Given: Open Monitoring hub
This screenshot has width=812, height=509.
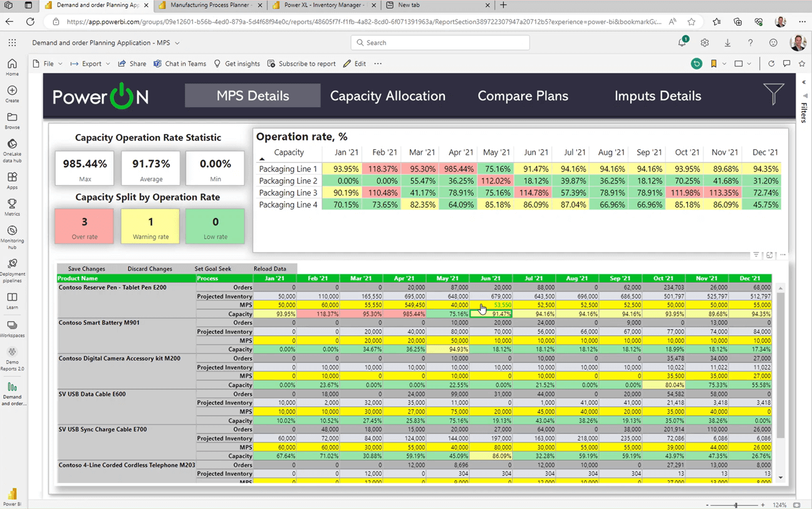Looking at the screenshot, I should 12,237.
